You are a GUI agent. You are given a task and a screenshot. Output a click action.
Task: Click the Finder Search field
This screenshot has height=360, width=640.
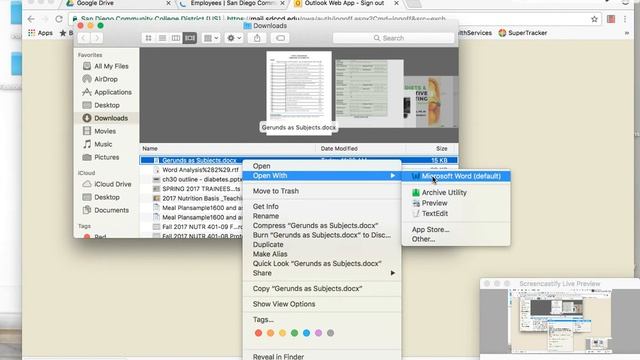[x=393, y=38]
